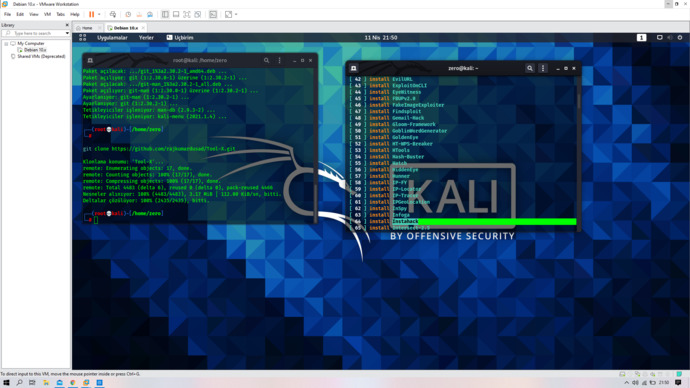The height and width of the screenshot is (388, 690).
Task: Open the Uçbirim app menu
Action: coord(180,38)
